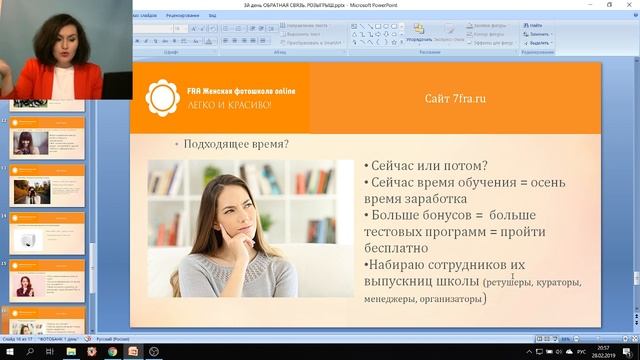This screenshot has width=640, height=360.
Task: Align paragraph text to the right
Action: click(244, 41)
